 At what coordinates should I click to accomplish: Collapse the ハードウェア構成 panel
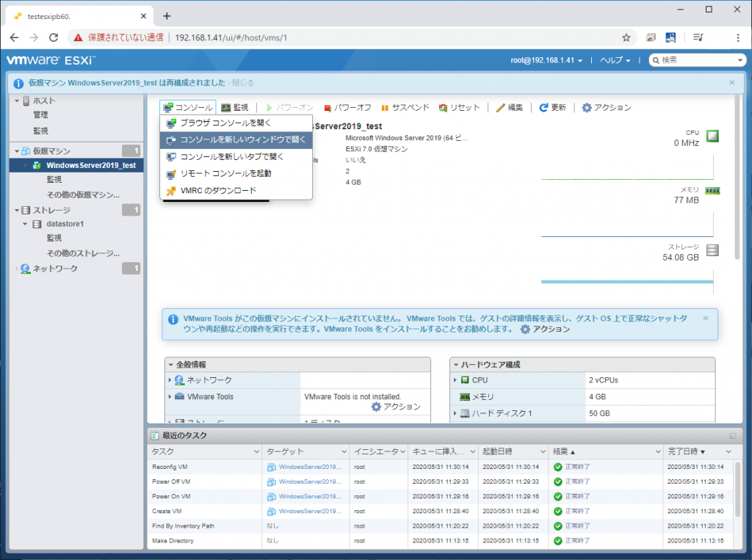[455, 364]
